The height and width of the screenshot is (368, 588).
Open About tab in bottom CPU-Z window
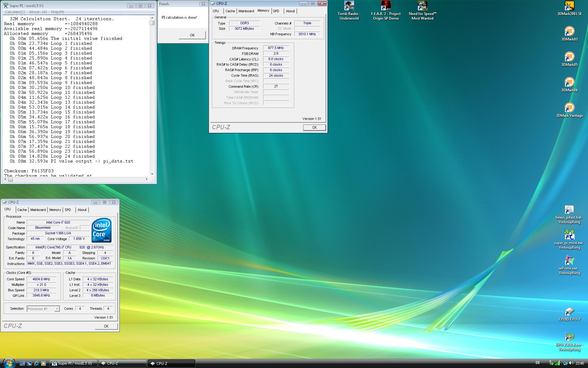point(82,210)
